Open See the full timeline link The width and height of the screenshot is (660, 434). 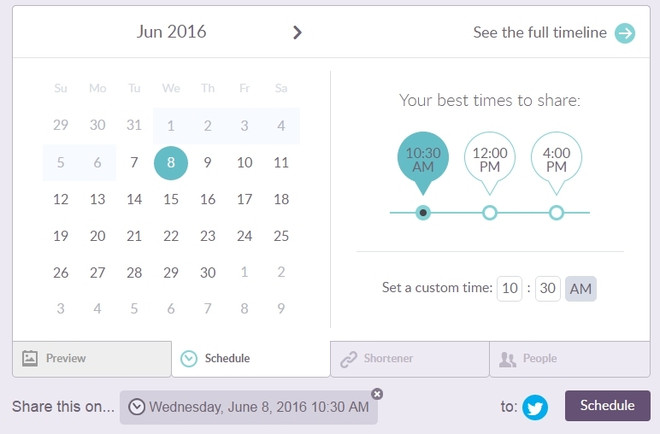tap(540, 32)
